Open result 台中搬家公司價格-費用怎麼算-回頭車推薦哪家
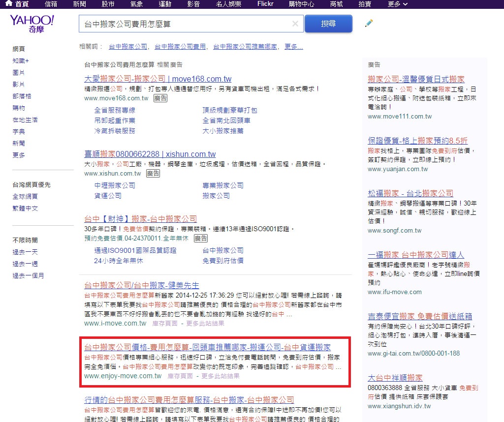Image resolution: width=504 pixels, height=422 pixels. point(208,347)
